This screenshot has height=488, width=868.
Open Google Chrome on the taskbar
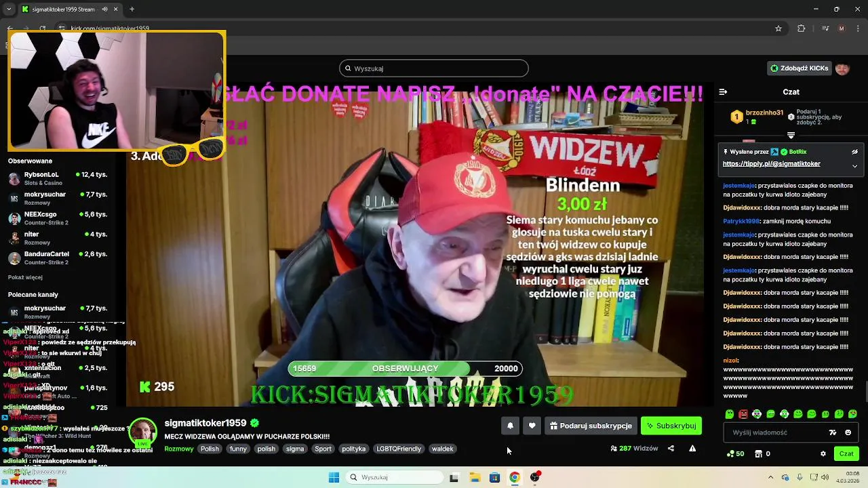coord(515,477)
